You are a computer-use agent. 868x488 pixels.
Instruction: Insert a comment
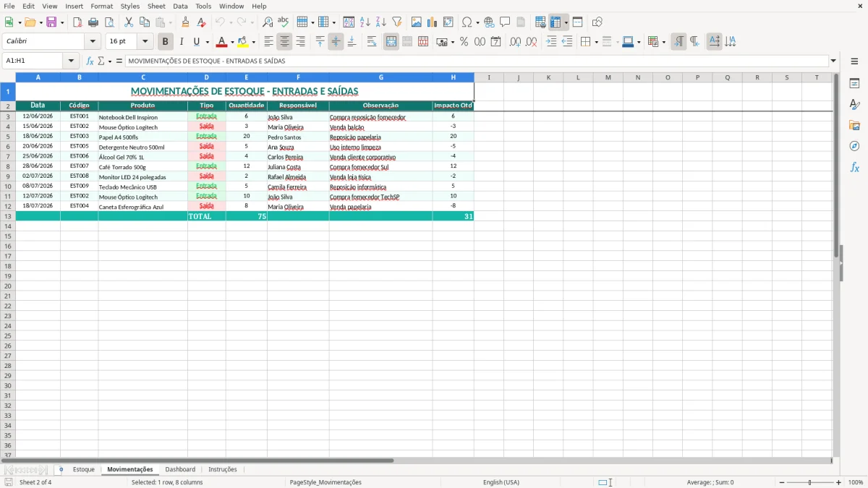pos(505,22)
